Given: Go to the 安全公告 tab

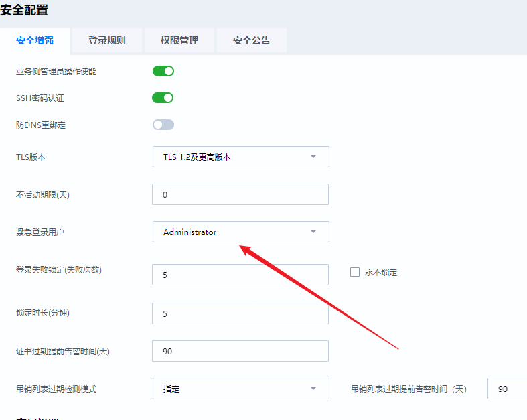Looking at the screenshot, I should click(x=252, y=40).
